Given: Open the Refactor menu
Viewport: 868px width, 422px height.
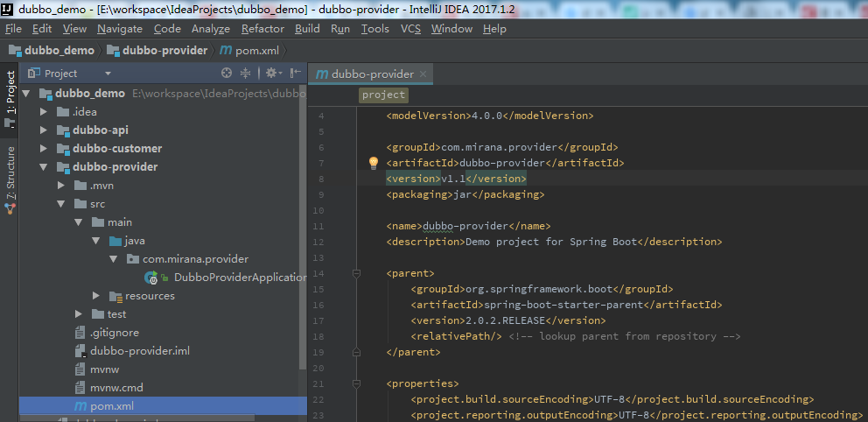Looking at the screenshot, I should pos(263,29).
